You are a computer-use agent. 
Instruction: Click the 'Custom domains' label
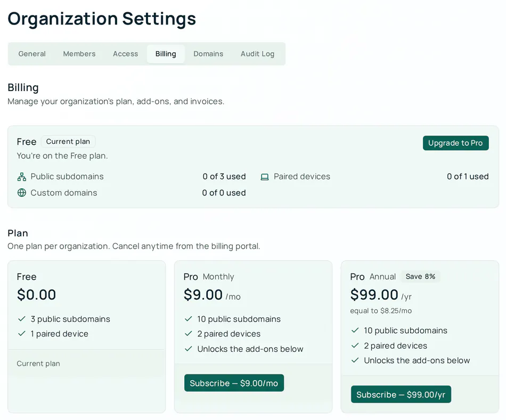coord(64,193)
